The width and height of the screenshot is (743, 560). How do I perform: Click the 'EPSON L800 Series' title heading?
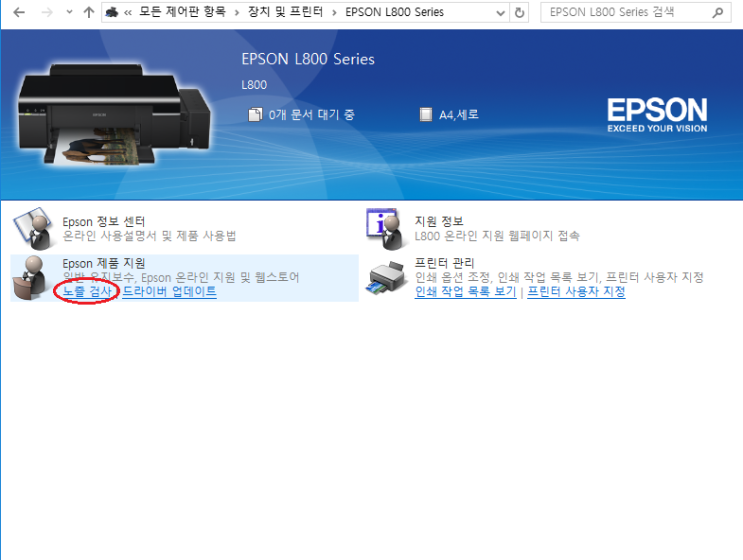[x=308, y=59]
